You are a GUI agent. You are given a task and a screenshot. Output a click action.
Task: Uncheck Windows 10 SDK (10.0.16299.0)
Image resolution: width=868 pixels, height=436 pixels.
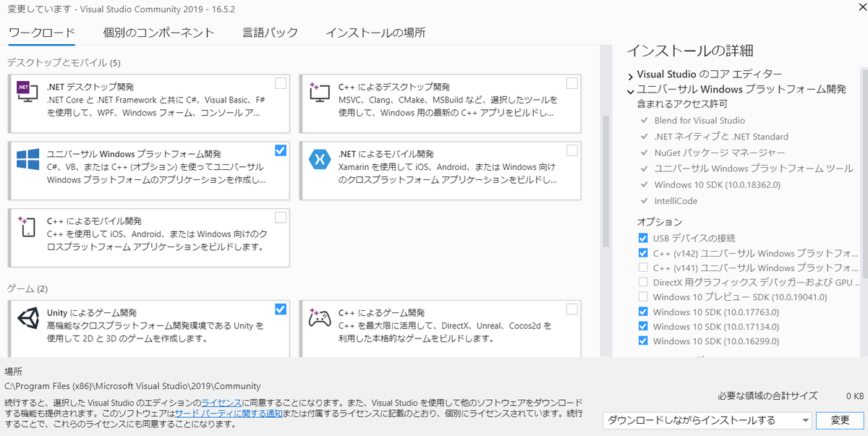point(643,341)
